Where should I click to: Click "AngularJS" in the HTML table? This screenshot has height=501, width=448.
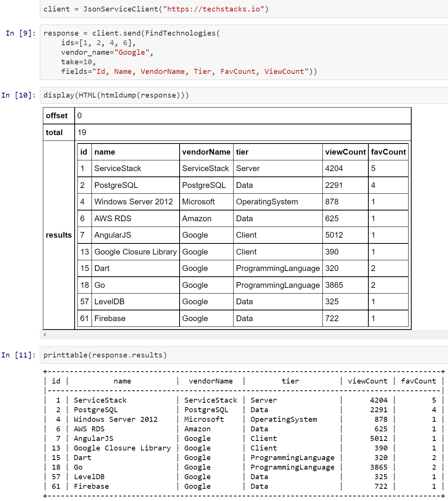pyautogui.click(x=113, y=235)
